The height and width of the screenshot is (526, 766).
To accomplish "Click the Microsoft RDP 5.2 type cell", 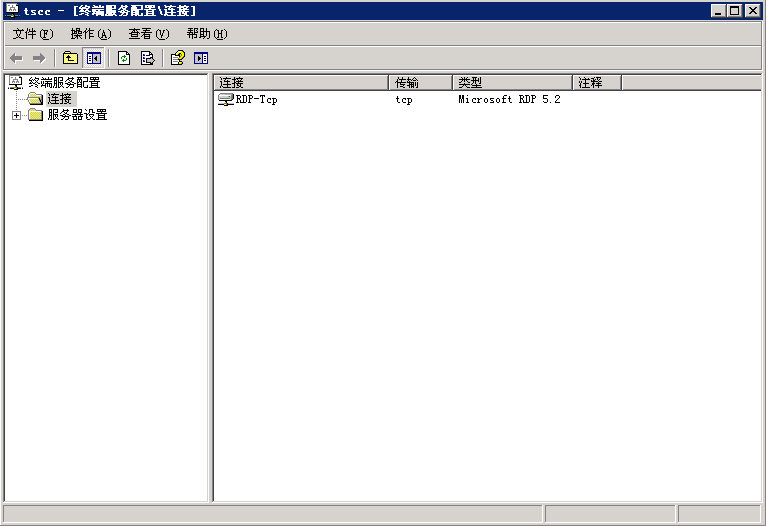I will click(510, 100).
